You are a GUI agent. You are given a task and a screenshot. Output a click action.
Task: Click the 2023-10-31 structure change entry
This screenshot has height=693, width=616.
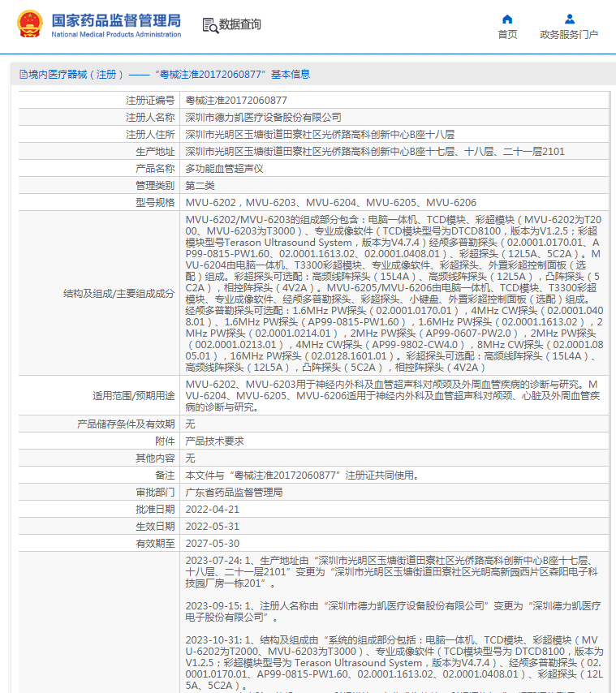coord(394,662)
